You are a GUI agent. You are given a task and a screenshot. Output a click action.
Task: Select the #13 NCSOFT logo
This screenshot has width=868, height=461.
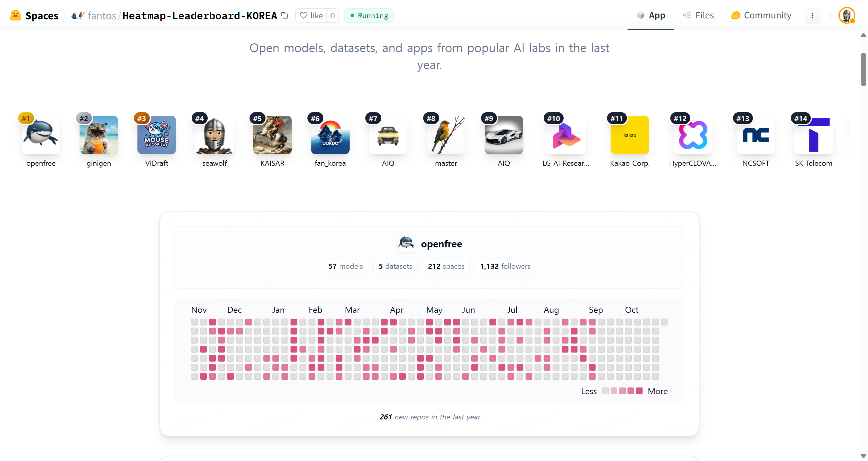[756, 135]
